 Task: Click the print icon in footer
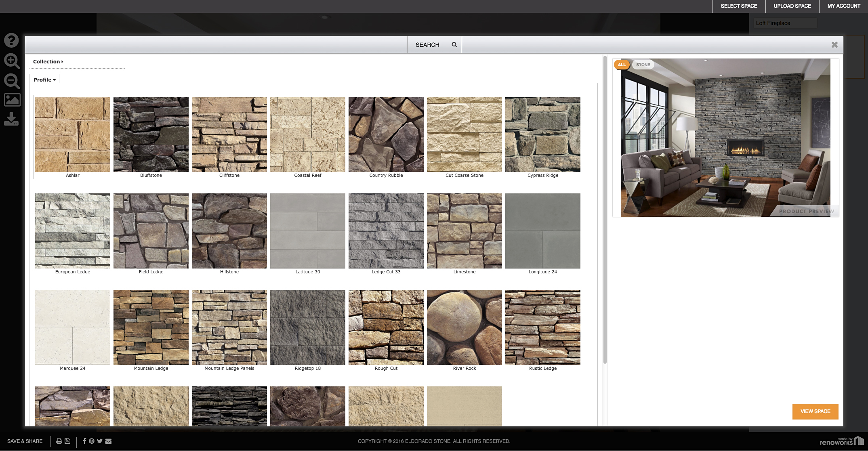click(59, 441)
